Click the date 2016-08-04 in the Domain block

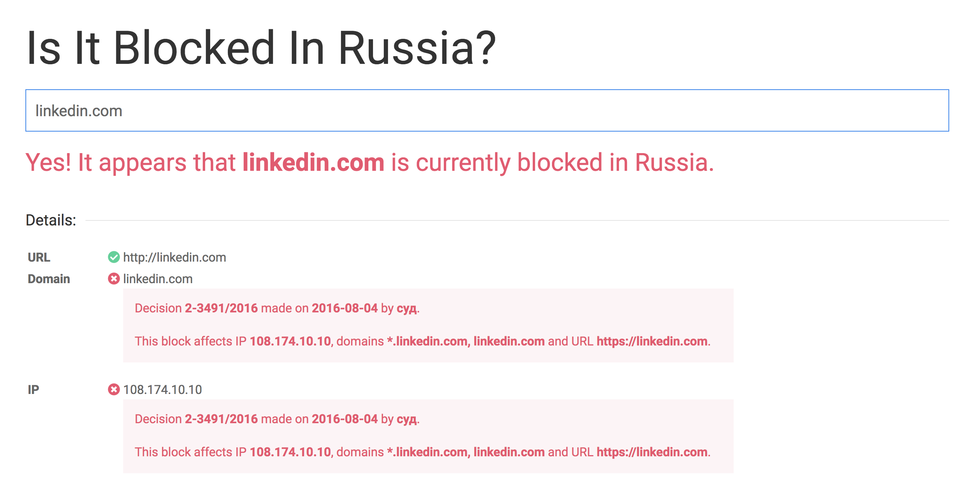tap(344, 308)
